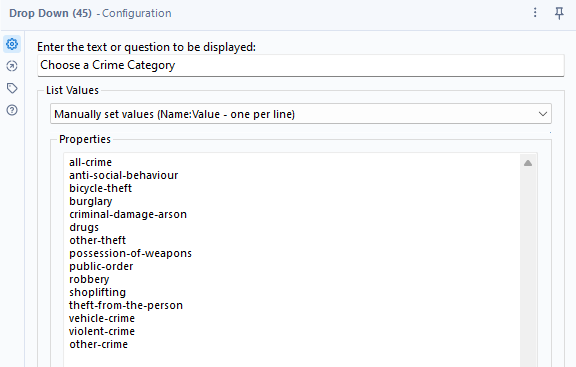Open the Annotation tag icon
This screenshot has height=367, width=576.
[12, 88]
